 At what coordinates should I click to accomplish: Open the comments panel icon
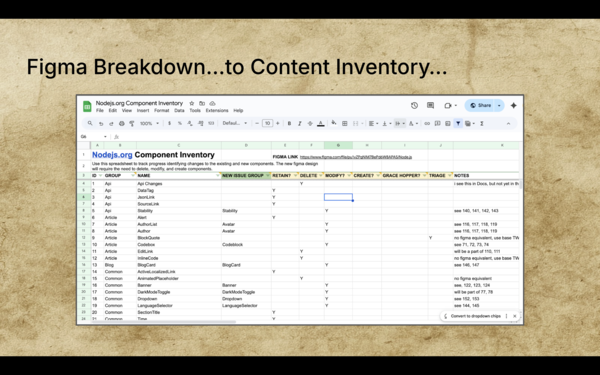(430, 106)
